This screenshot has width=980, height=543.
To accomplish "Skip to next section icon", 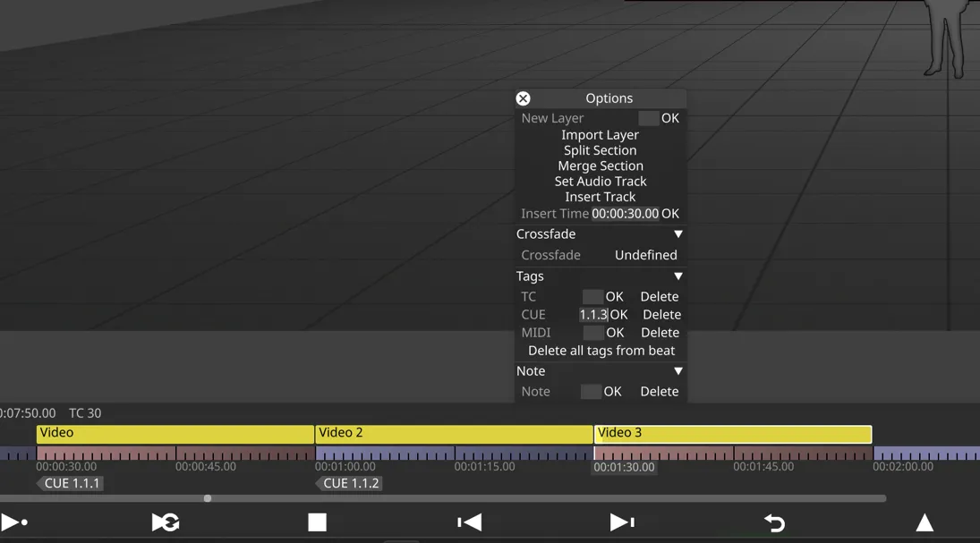I will pyautogui.click(x=622, y=522).
